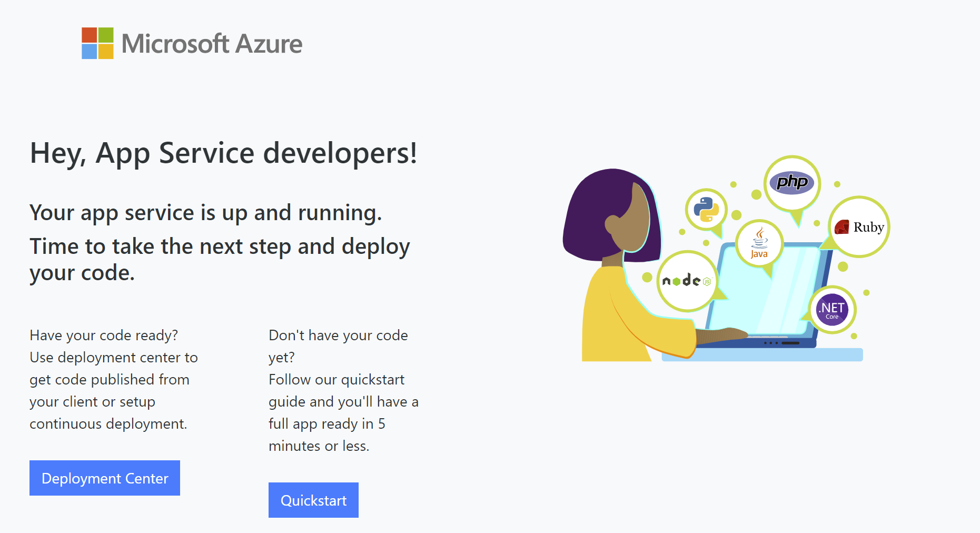Click the Microsoft four-square logo
Screen dimensions: 980x533
pos(97,43)
